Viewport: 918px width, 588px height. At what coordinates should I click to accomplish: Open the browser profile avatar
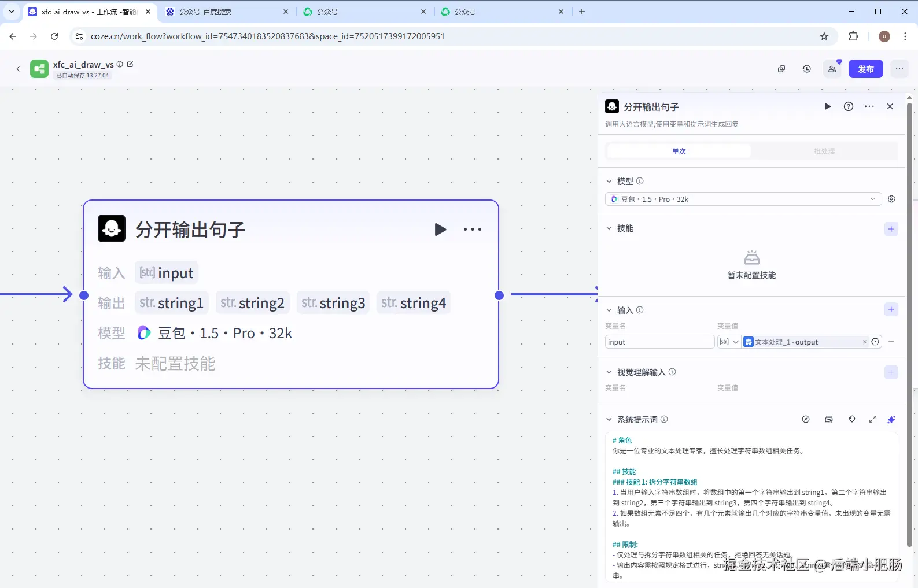pyautogui.click(x=884, y=36)
